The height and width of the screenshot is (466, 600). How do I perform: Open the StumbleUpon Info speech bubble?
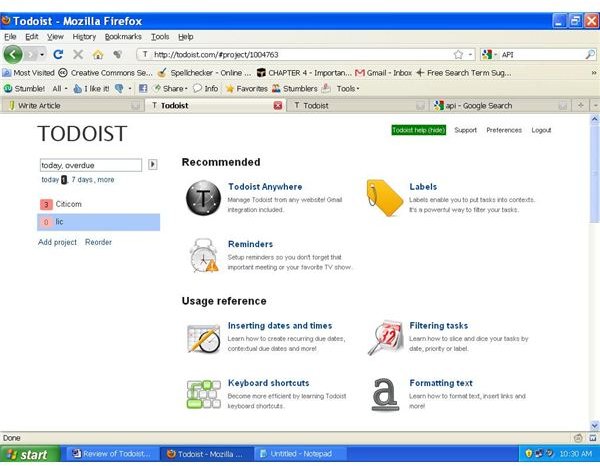[x=205, y=88]
